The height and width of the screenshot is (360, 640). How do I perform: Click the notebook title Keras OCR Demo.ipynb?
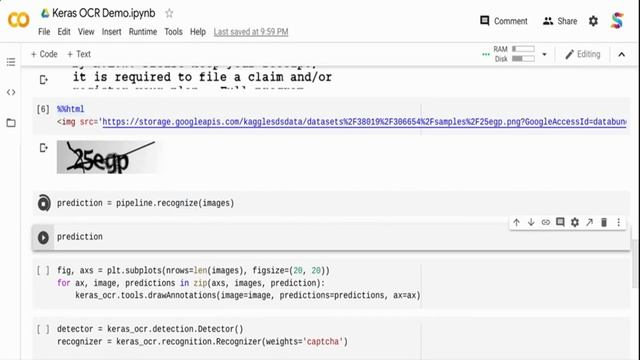coord(104,13)
